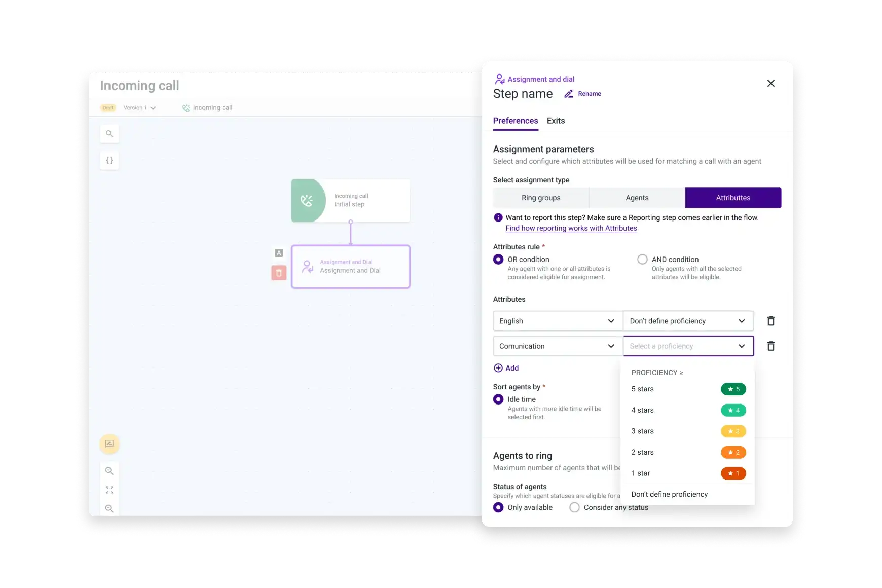Screen dimensions: 882x588
Task: Select the search tool on the canvas toolbar
Action: coord(109,133)
